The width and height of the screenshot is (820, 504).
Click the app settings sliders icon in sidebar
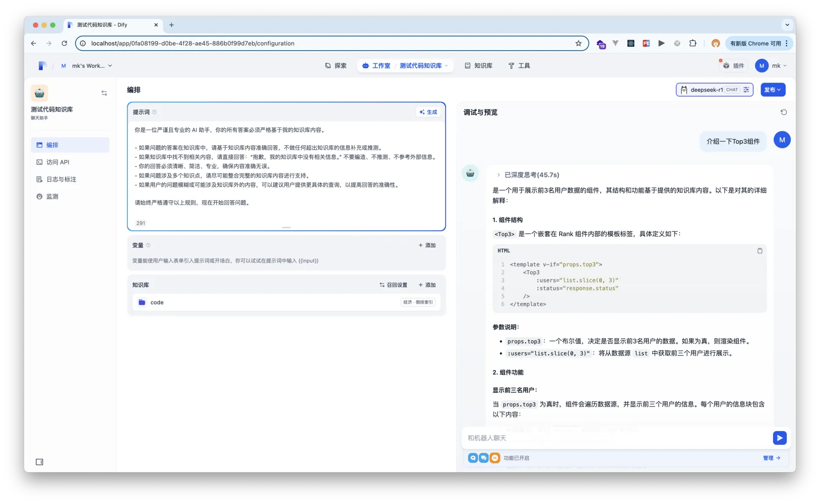104,93
